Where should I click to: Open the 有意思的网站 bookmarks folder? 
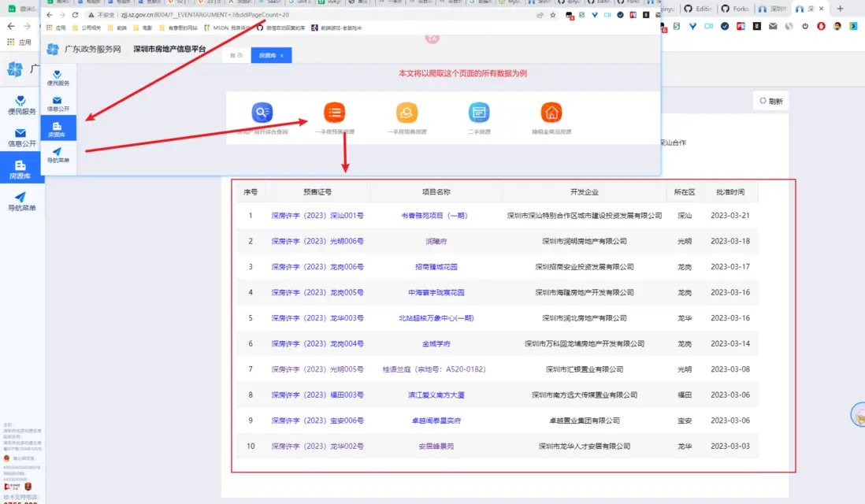coord(178,28)
